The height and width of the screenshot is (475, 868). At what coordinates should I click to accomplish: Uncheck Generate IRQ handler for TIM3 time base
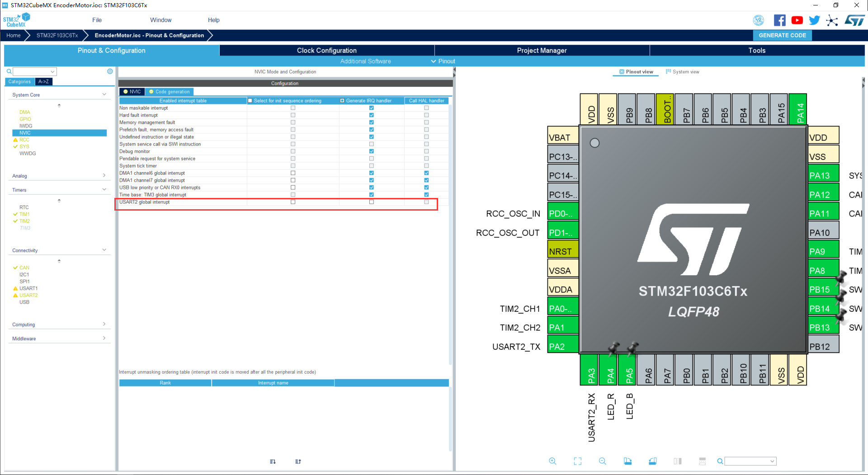[x=372, y=195]
